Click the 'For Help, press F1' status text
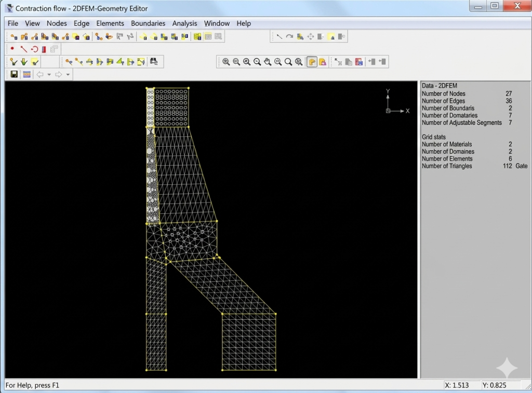The width and height of the screenshot is (532, 393). (32, 385)
